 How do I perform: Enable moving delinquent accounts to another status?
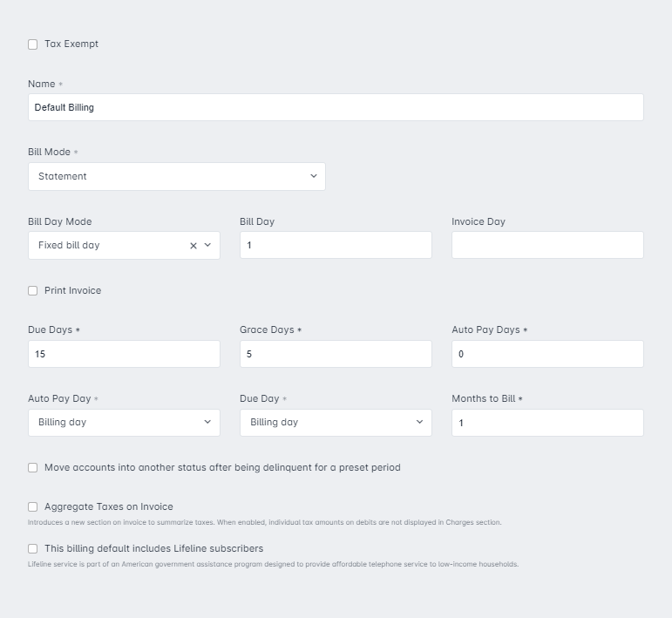coord(32,467)
